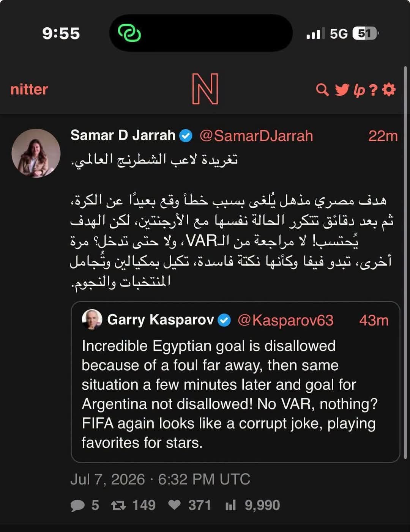This screenshot has height=532, width=410.
Task: Open the @Kasparov63 handle link
Action: 285,320
